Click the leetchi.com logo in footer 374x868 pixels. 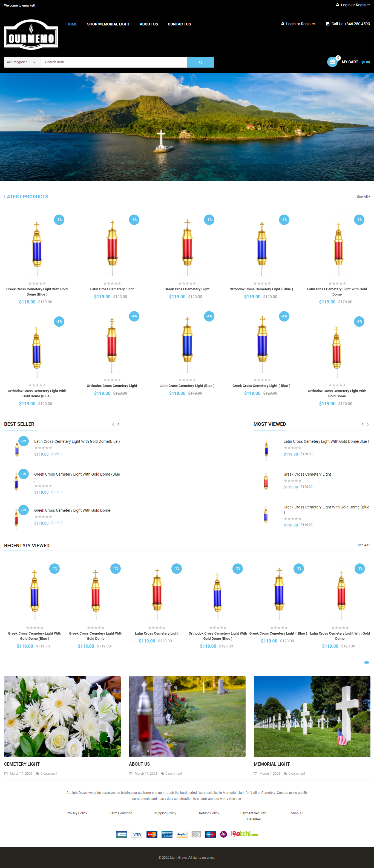tap(244, 834)
